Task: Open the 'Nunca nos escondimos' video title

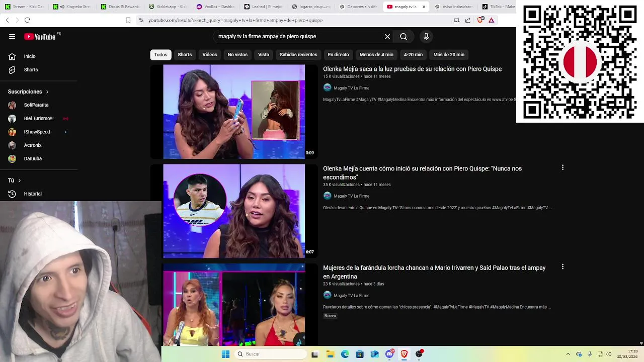Action: point(422,173)
